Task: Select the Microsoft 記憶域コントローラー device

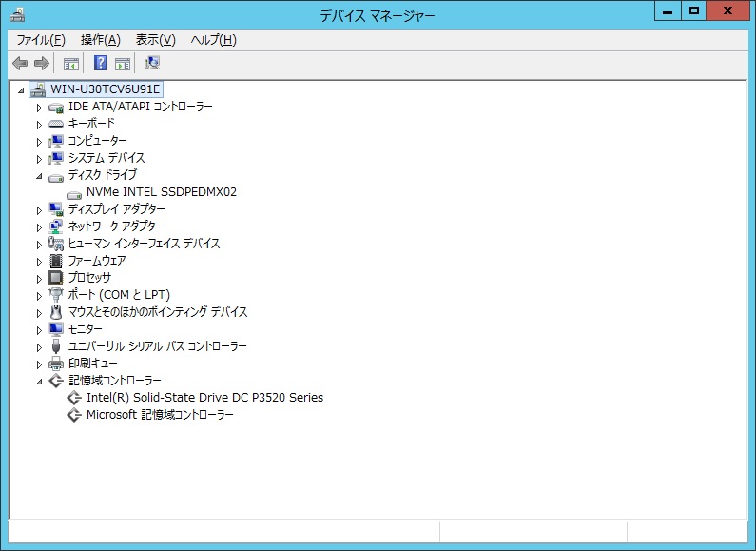Action: 160,415
